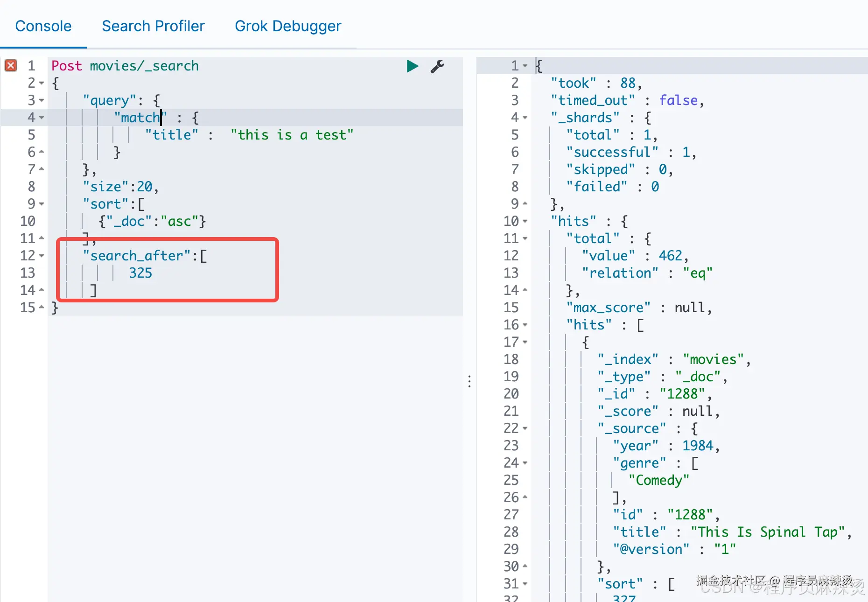Viewport: 868px width, 602px height.
Task: Click the "title" key in the request body
Action: point(172,135)
